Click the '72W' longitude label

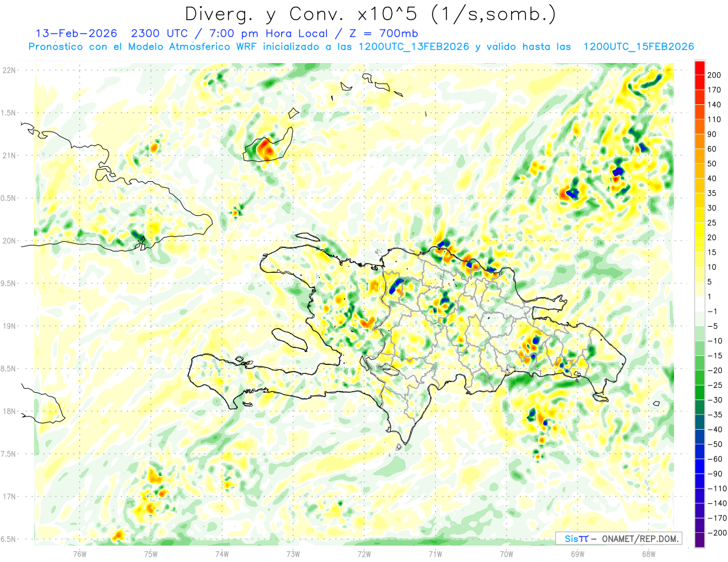(364, 554)
